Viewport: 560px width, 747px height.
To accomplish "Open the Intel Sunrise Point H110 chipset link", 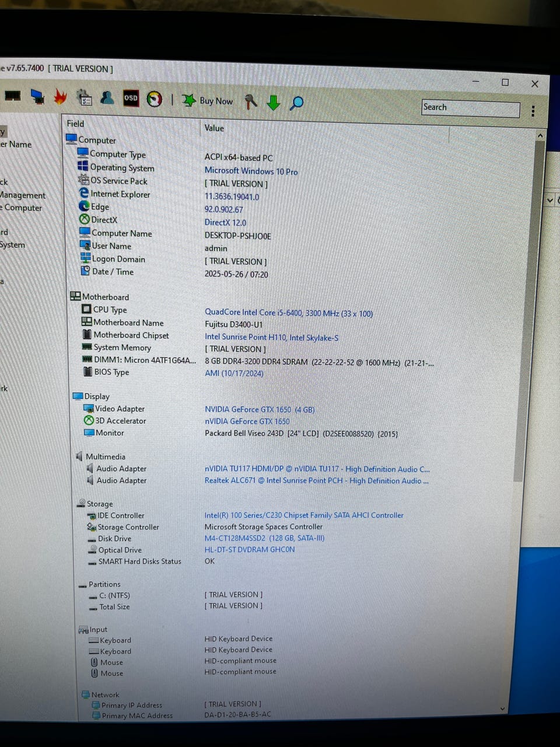I will click(x=271, y=337).
